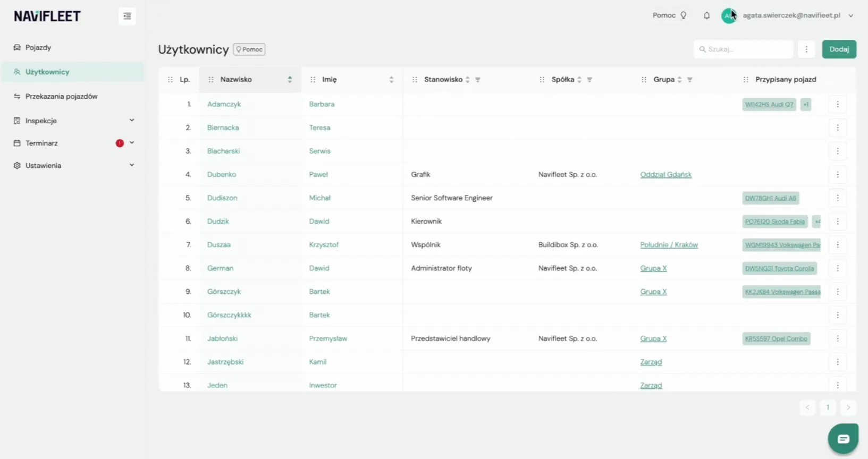Open the row menu for Dubenko
The height and width of the screenshot is (459, 868).
pos(838,175)
